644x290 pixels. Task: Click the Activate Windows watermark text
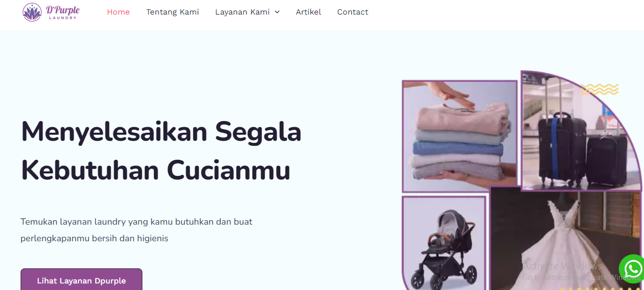pyautogui.click(x=562, y=266)
